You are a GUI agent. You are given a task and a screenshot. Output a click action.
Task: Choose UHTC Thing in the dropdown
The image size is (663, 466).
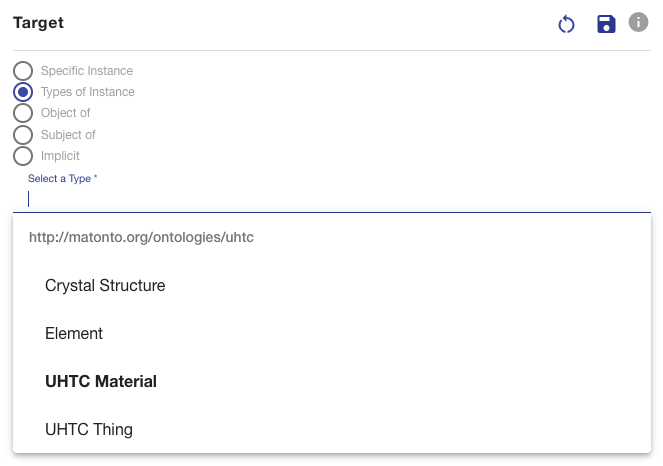tap(332, 429)
